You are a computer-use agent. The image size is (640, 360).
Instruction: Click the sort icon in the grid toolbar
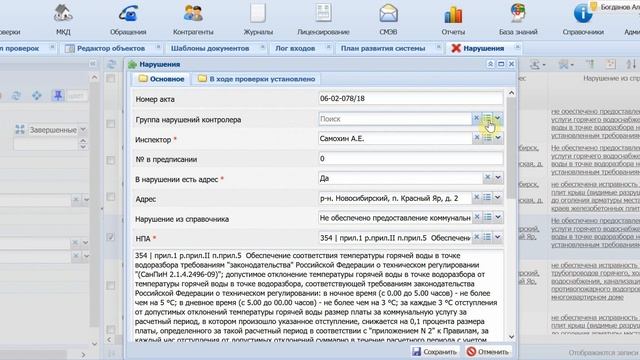click(x=631, y=64)
